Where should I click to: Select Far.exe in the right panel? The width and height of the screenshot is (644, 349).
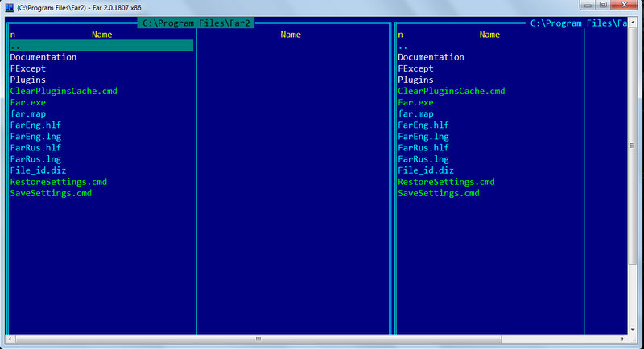(415, 102)
